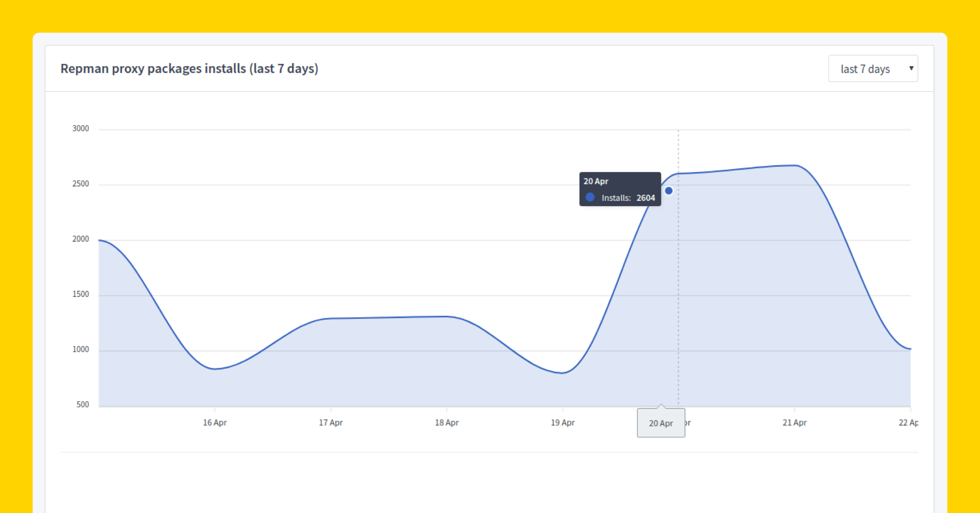Click the 21 Apr x-axis label
This screenshot has height=513, width=980.
coord(794,423)
